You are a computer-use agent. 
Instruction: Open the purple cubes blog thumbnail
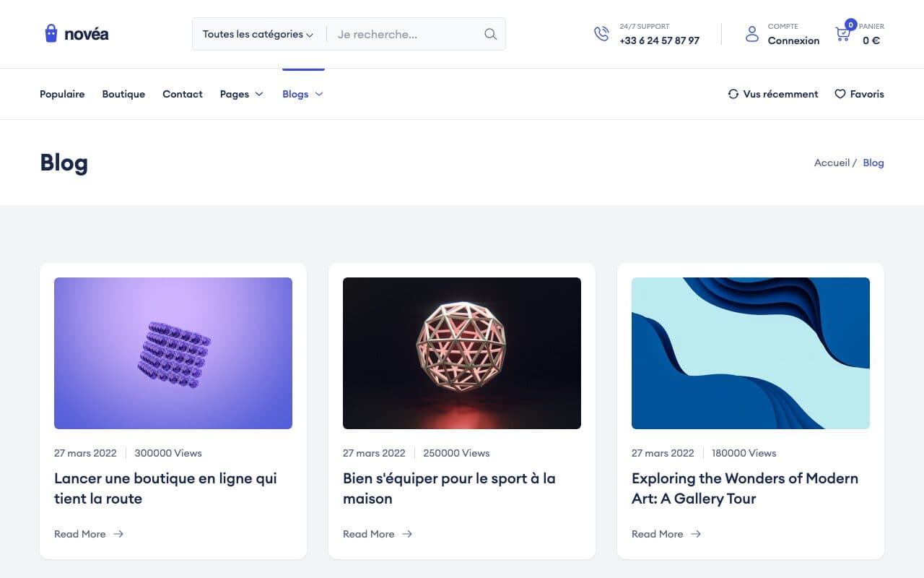click(173, 353)
